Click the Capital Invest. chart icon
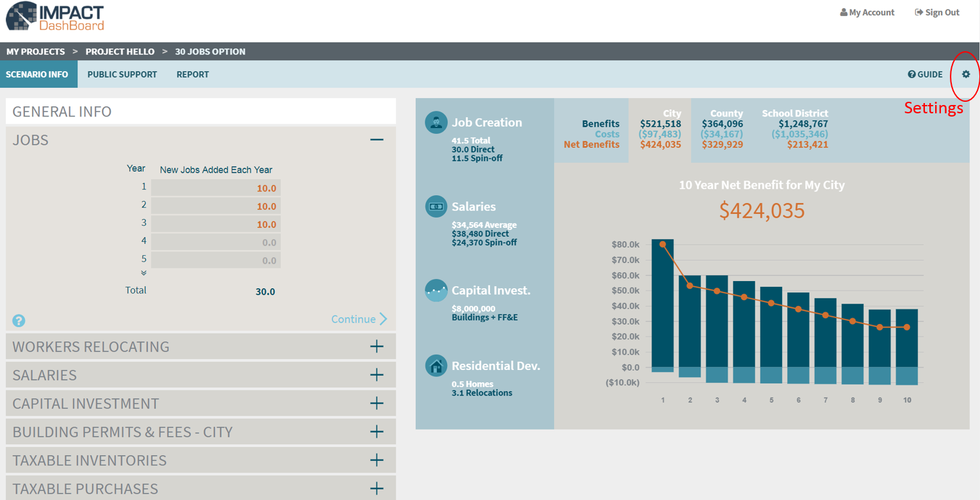The height and width of the screenshot is (500, 980). [436, 290]
